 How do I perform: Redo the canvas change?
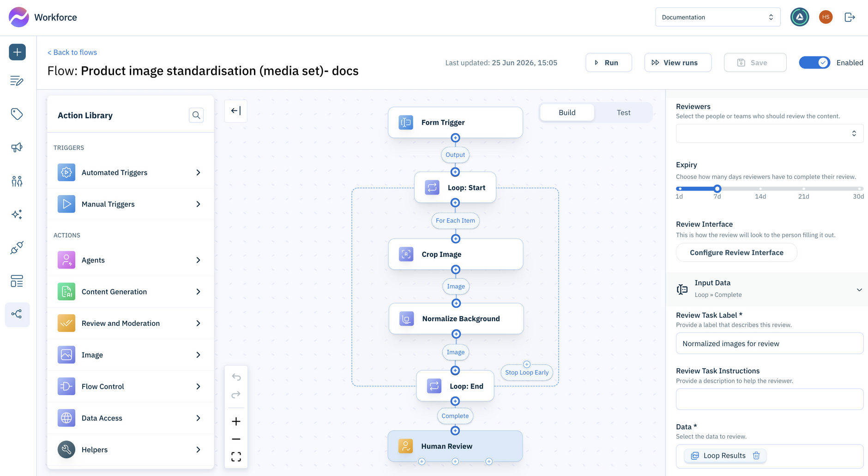coord(236,395)
